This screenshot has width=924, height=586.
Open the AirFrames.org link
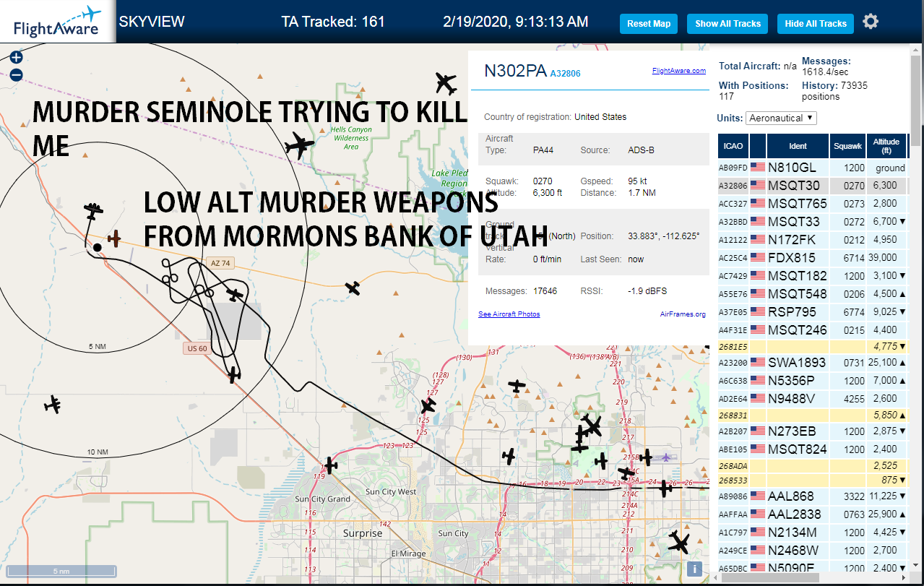pos(683,314)
